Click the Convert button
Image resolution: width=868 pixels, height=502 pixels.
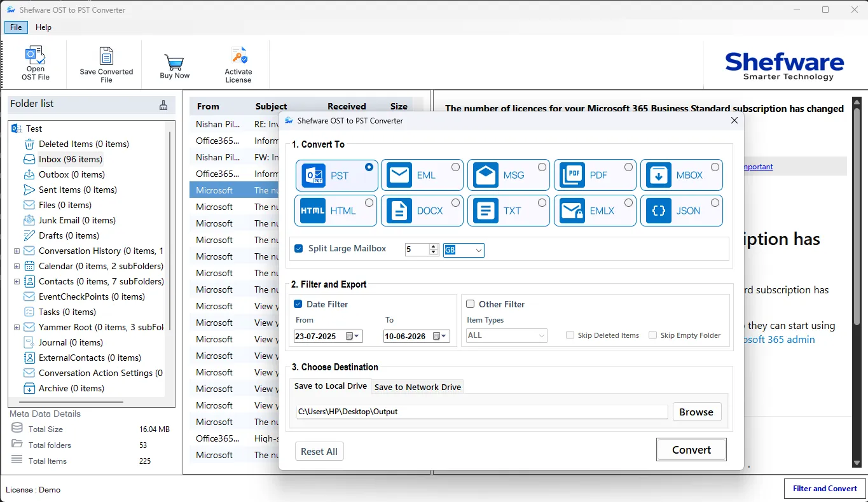[691, 450]
